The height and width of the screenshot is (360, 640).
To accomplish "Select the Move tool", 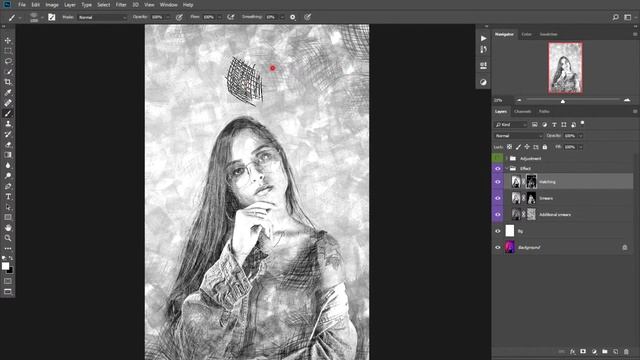I will [x=8, y=40].
